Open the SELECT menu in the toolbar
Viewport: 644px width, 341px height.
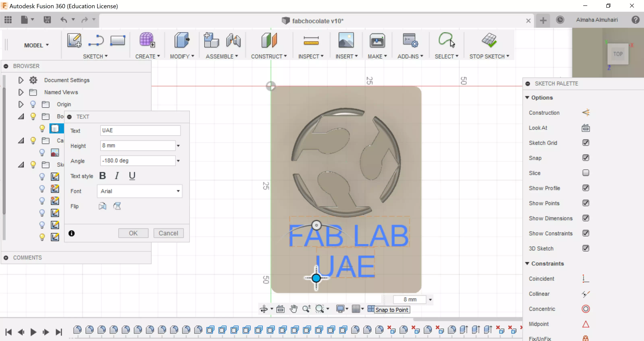click(x=447, y=56)
